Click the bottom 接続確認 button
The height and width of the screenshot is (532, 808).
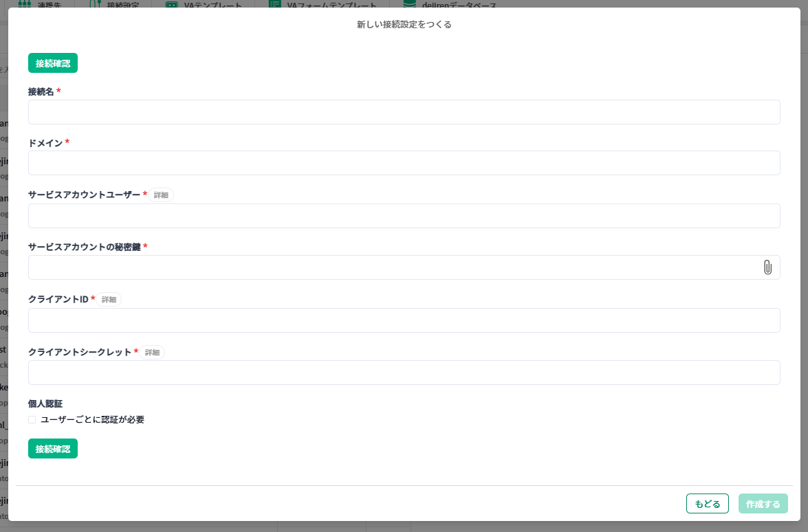pyautogui.click(x=53, y=449)
